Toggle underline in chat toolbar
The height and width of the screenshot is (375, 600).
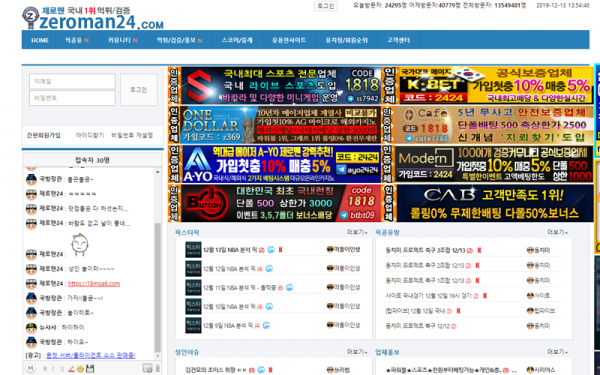coord(62,369)
